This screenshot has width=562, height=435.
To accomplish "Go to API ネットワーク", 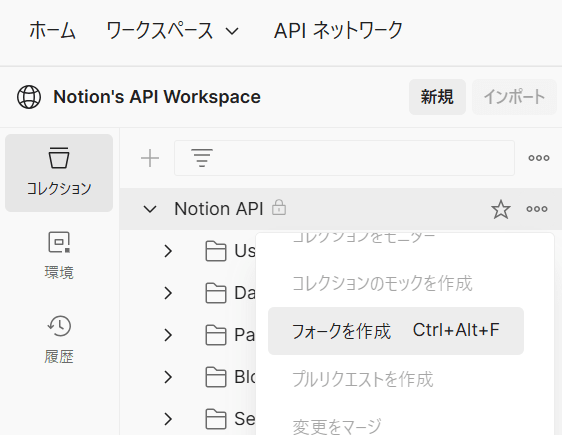I will click(338, 30).
